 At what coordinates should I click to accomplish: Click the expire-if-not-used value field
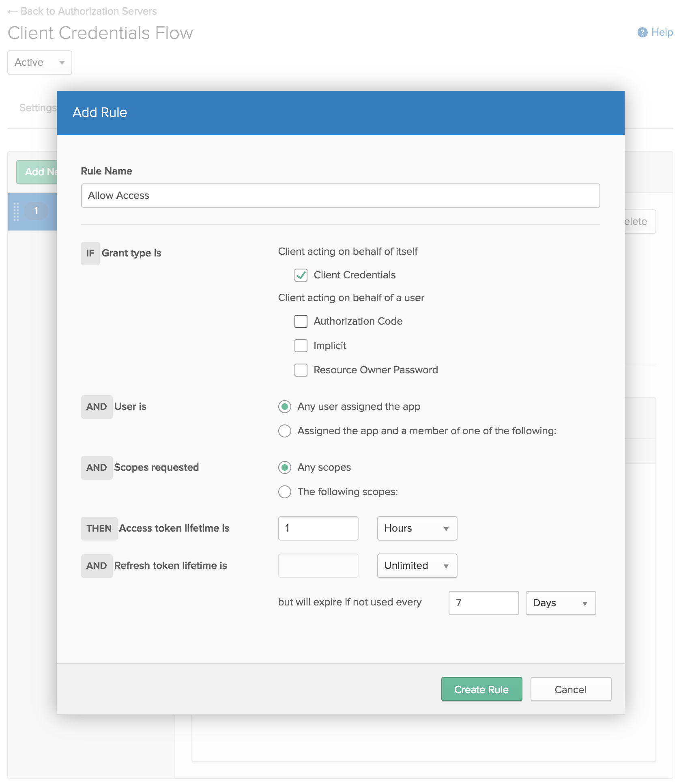pos(483,603)
